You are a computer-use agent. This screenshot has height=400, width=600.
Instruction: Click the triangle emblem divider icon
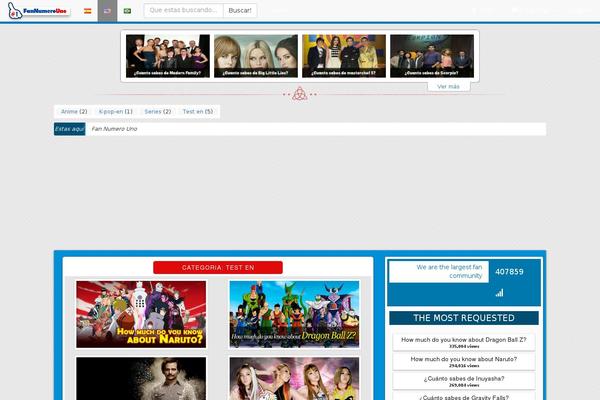(x=300, y=94)
